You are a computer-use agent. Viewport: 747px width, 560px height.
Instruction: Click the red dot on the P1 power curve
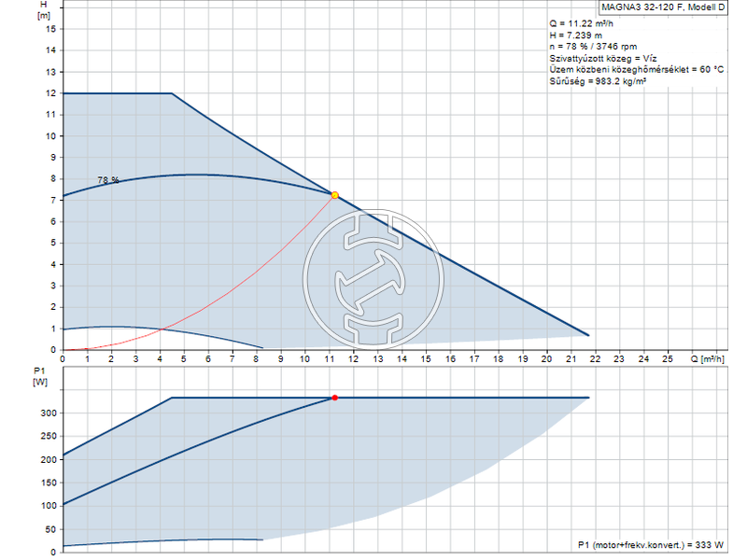335,398
